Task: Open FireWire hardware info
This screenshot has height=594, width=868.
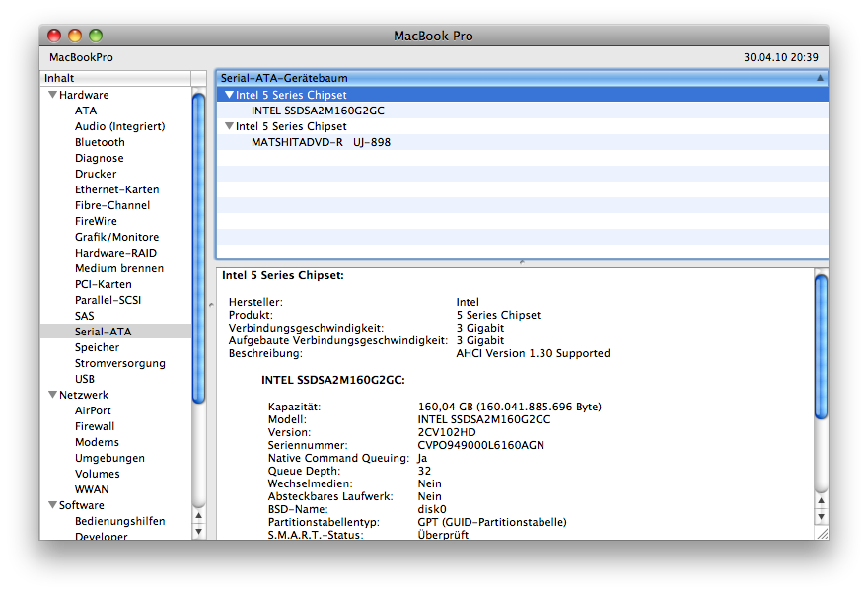Action: click(x=96, y=221)
